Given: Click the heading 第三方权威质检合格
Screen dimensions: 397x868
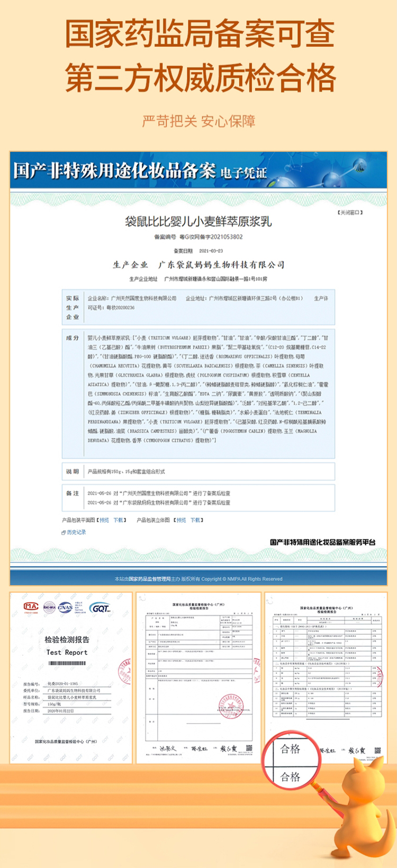Looking at the screenshot, I should tap(200, 78).
